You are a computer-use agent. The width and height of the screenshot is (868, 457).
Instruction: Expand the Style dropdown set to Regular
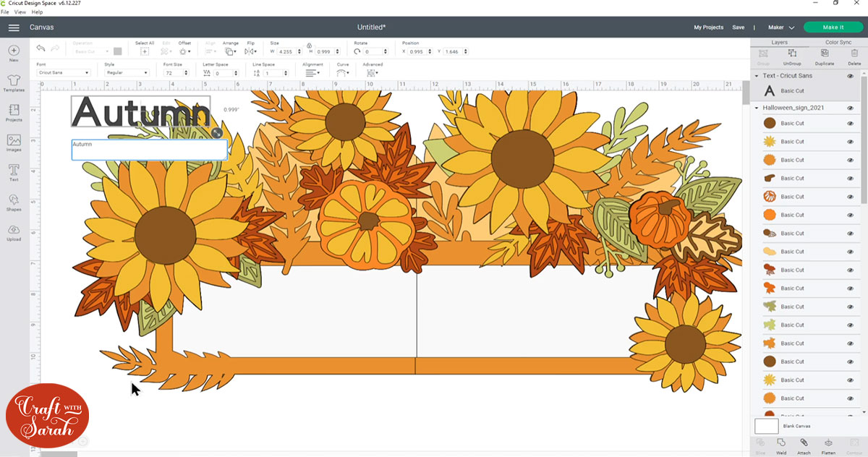click(x=127, y=73)
